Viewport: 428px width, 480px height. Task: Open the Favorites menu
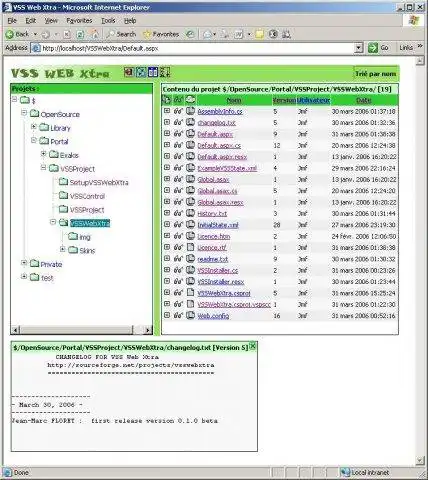[x=79, y=21]
